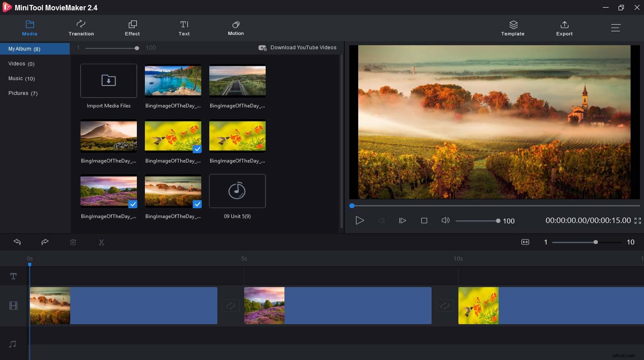The height and width of the screenshot is (360, 644).
Task: Fit the timeline to window
Action: [x=525, y=242]
